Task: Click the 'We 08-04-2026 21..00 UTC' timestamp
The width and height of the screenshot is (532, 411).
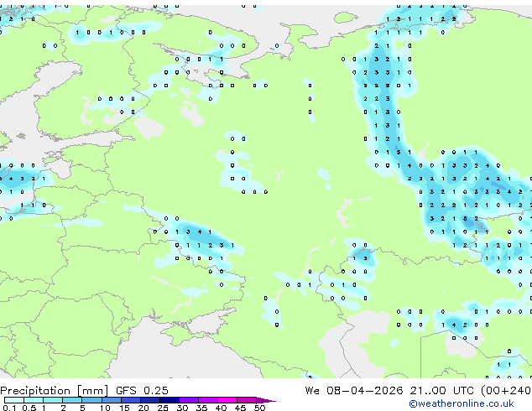Action: pos(389,391)
